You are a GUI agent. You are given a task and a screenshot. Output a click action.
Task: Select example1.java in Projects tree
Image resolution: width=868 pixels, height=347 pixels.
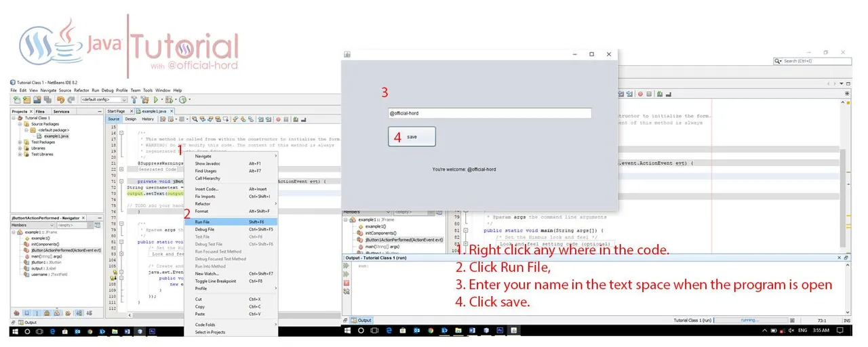(56, 136)
